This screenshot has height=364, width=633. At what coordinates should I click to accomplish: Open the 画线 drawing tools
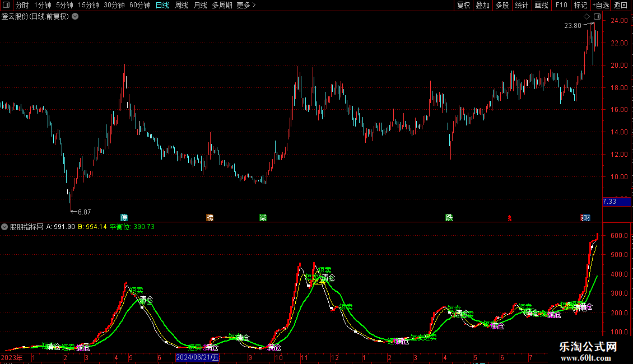pyautogui.click(x=541, y=5)
